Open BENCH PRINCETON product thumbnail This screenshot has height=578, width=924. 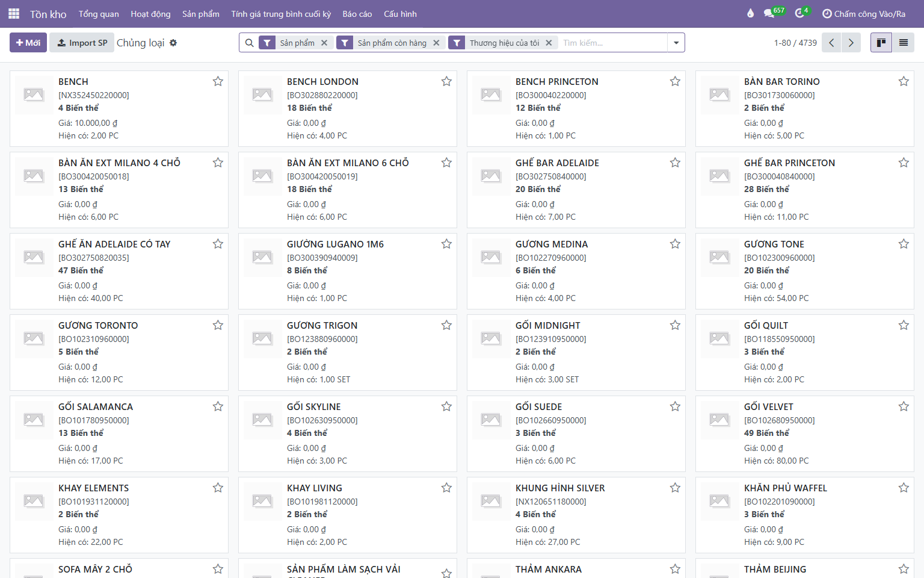click(x=491, y=95)
